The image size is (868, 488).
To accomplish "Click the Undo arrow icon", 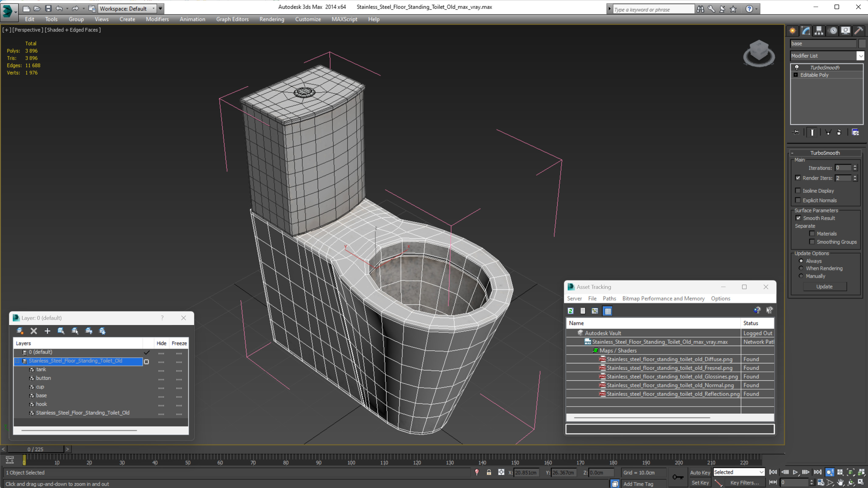I will 59,9.
